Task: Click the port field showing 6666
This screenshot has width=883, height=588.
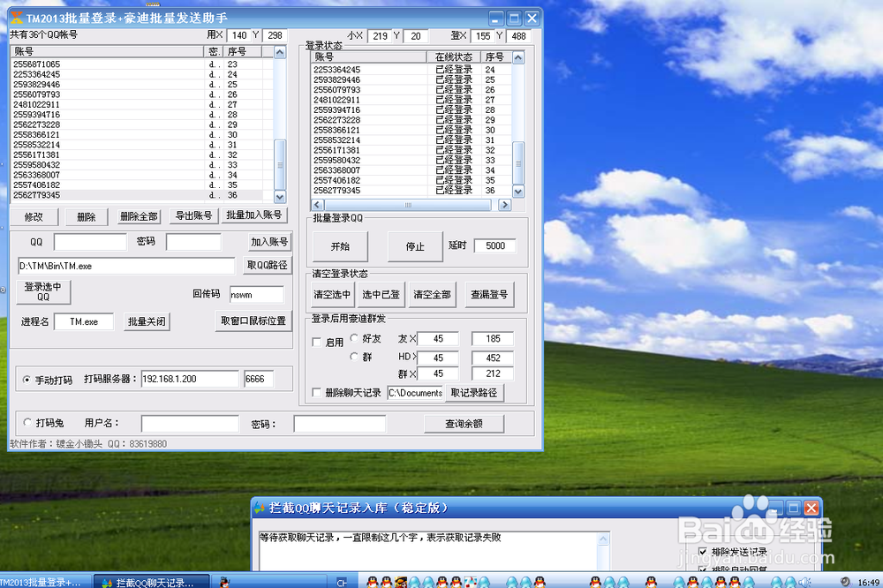Action: tap(259, 379)
